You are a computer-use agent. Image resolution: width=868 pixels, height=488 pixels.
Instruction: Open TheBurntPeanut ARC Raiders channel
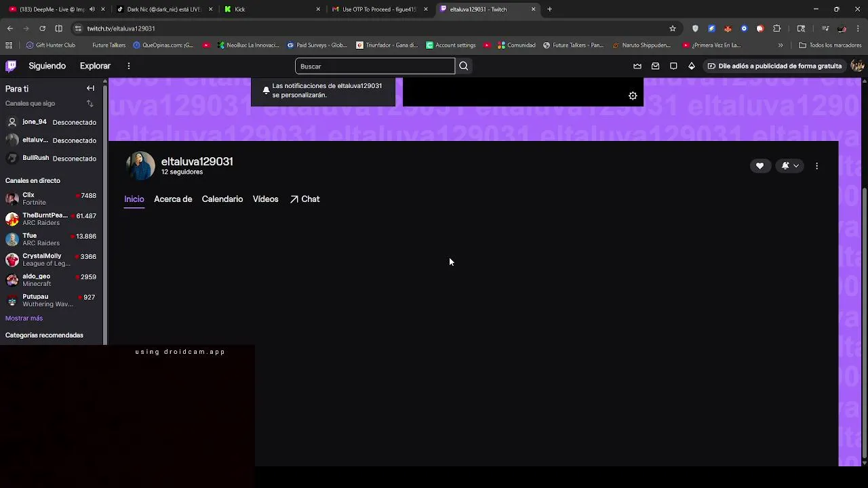52,219
